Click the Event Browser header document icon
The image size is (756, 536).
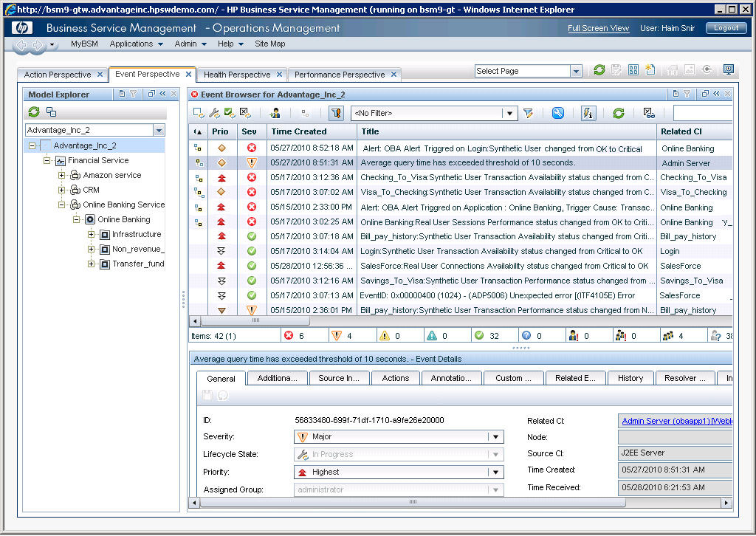676,94
